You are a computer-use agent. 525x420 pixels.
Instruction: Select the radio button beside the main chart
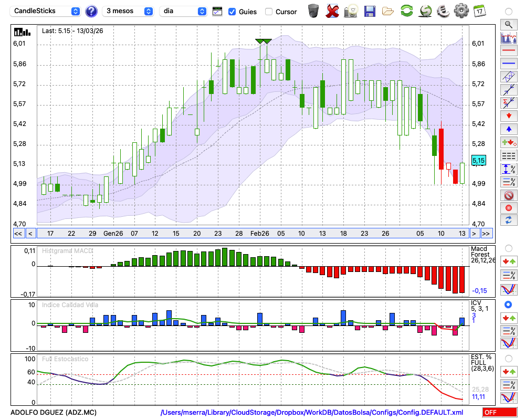[509, 12]
